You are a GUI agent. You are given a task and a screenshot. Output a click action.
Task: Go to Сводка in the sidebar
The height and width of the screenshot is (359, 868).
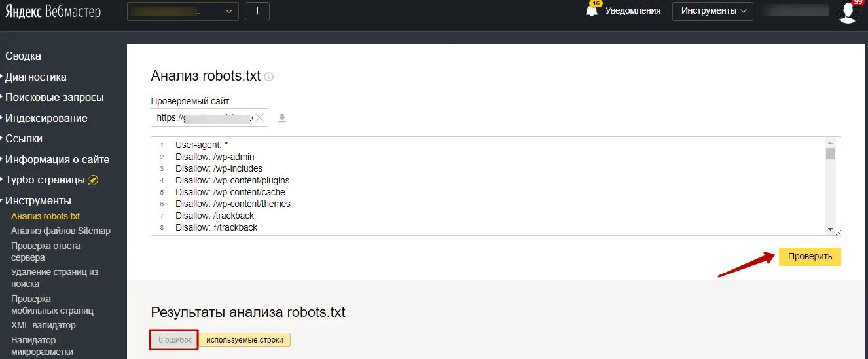23,56
